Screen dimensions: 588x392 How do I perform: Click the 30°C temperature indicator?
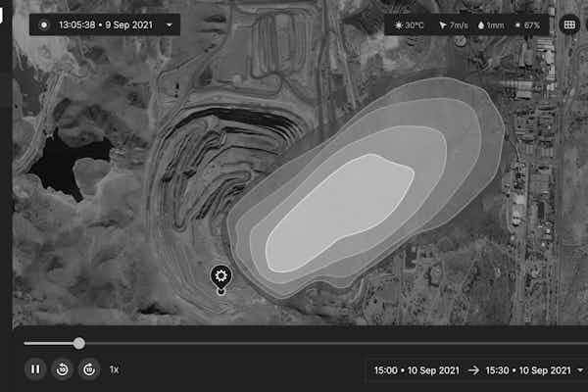click(x=410, y=24)
